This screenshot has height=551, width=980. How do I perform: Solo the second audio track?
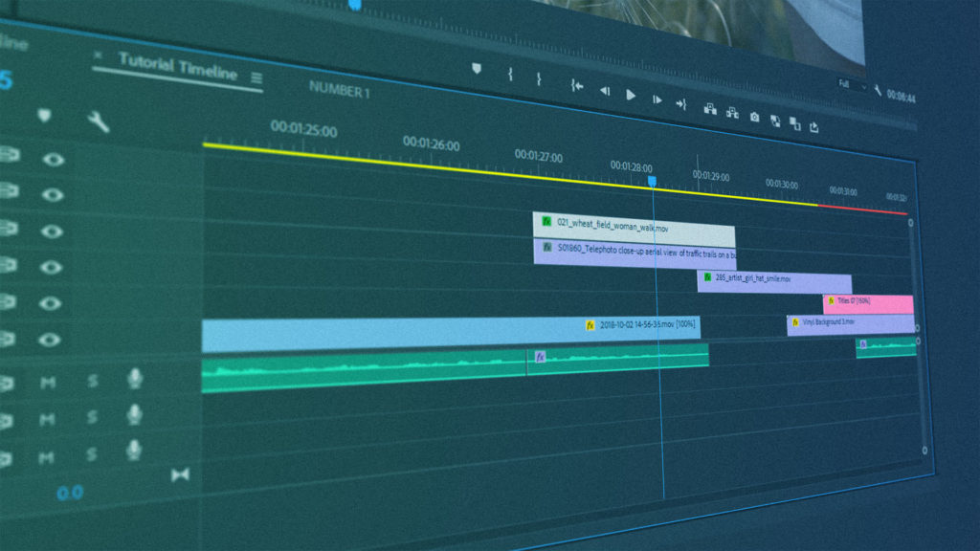pos(93,417)
